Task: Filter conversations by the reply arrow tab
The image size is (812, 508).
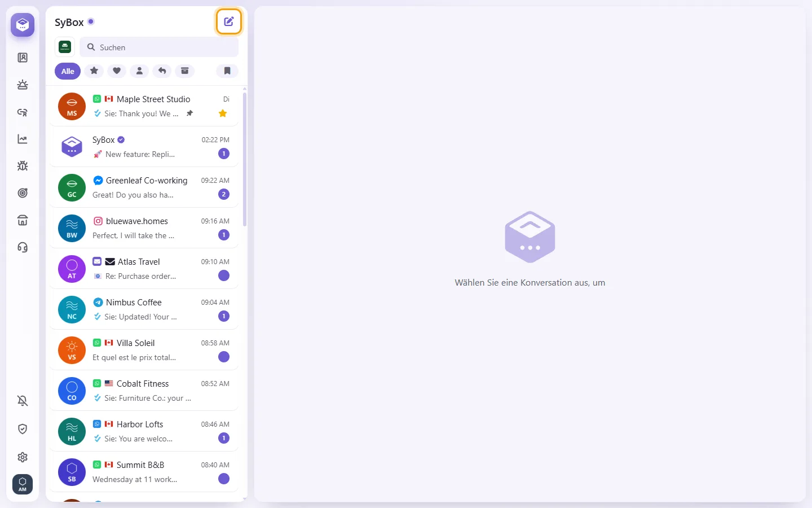Action: pos(162,71)
